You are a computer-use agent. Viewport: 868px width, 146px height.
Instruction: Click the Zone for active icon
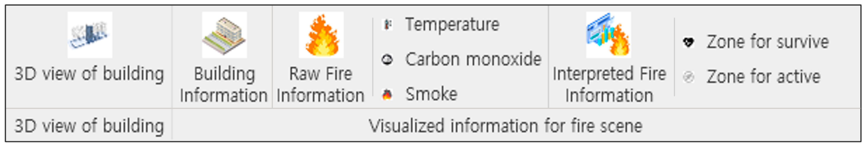coord(688,77)
